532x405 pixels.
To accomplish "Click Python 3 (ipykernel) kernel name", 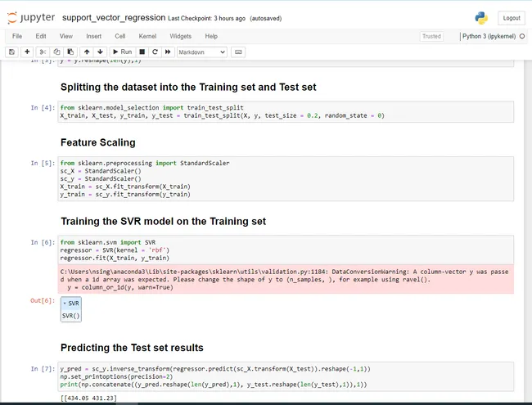I will tap(489, 36).
